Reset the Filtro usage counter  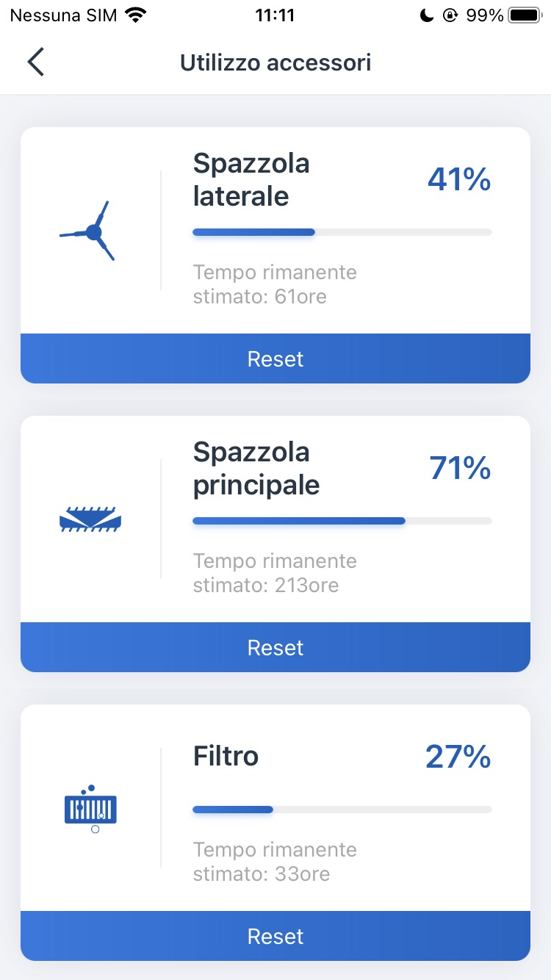click(275, 936)
